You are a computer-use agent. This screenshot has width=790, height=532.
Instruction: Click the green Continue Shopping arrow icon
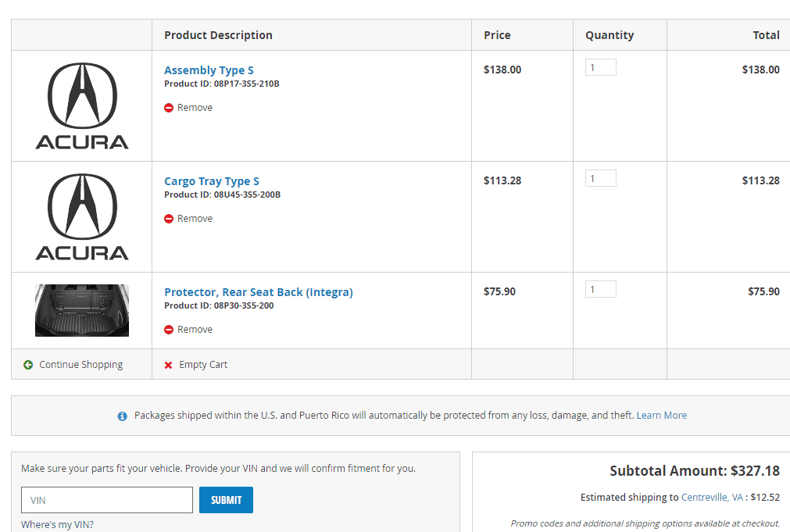coord(28,365)
